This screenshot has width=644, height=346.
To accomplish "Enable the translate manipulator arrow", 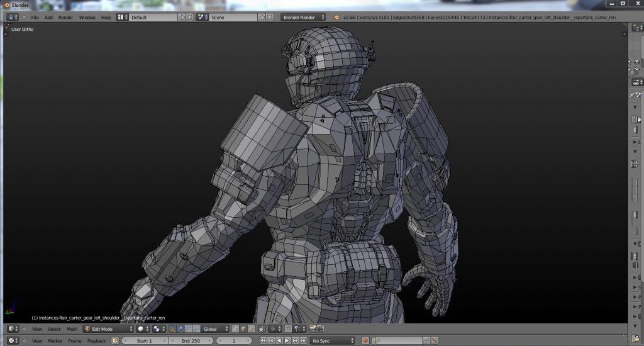I will [x=180, y=329].
